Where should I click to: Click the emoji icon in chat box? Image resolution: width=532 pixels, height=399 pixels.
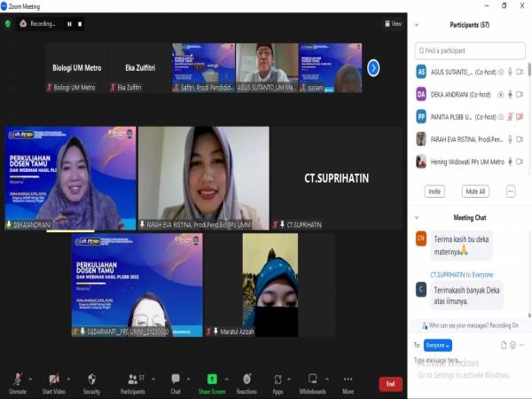tap(514, 345)
